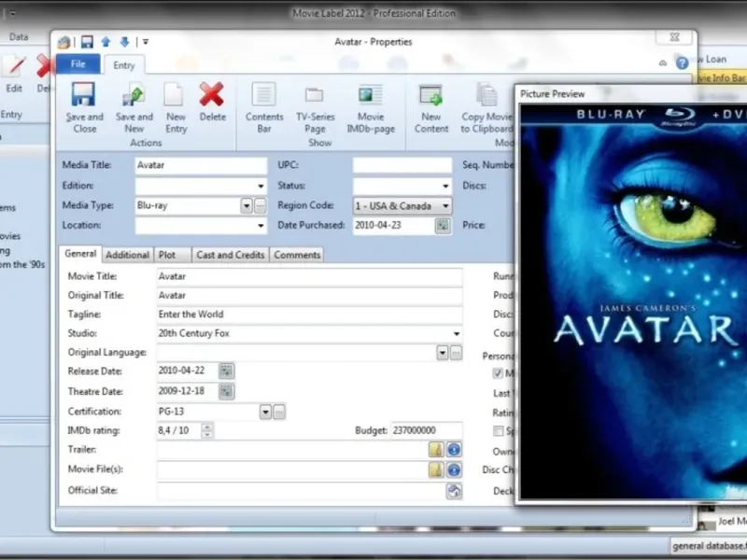This screenshot has width=747, height=560.
Task: Click Edit icon in main window ribbon
Action: coord(14,66)
